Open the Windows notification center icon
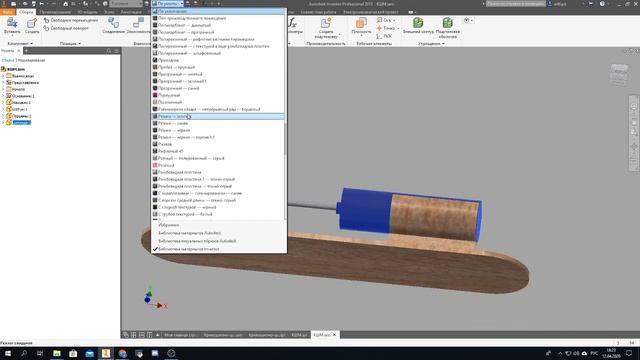The width and height of the screenshot is (640, 360). 629,353
